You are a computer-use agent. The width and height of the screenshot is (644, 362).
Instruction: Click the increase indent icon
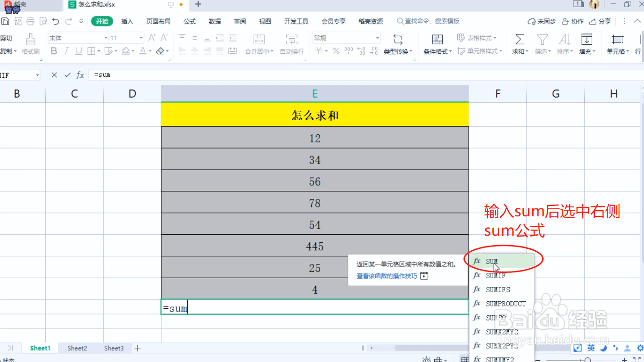tap(232, 38)
